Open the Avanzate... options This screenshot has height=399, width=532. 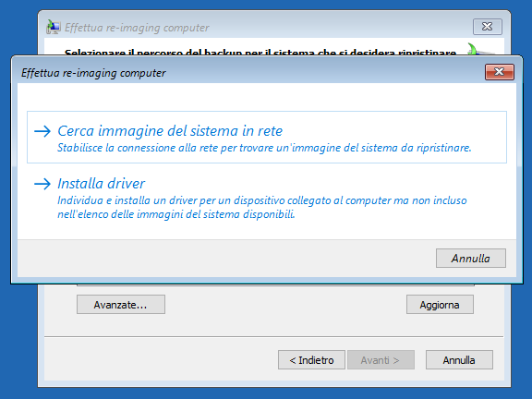coord(121,305)
